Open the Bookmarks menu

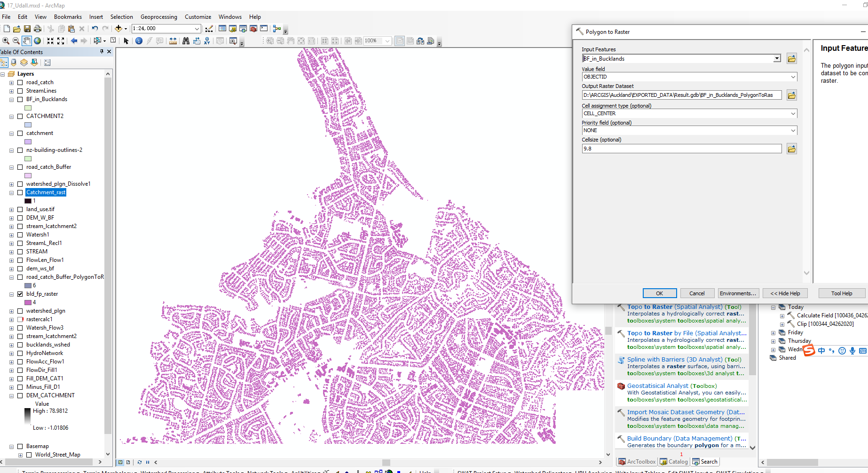point(68,16)
